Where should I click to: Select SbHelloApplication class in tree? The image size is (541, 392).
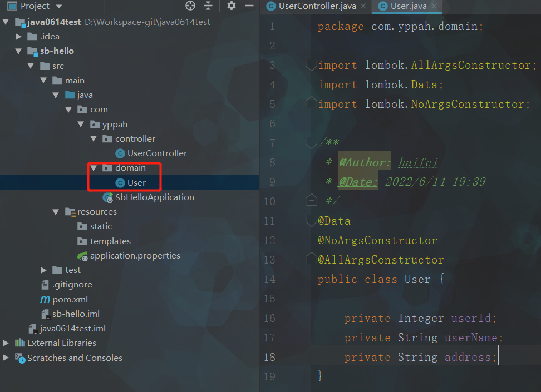pos(154,197)
